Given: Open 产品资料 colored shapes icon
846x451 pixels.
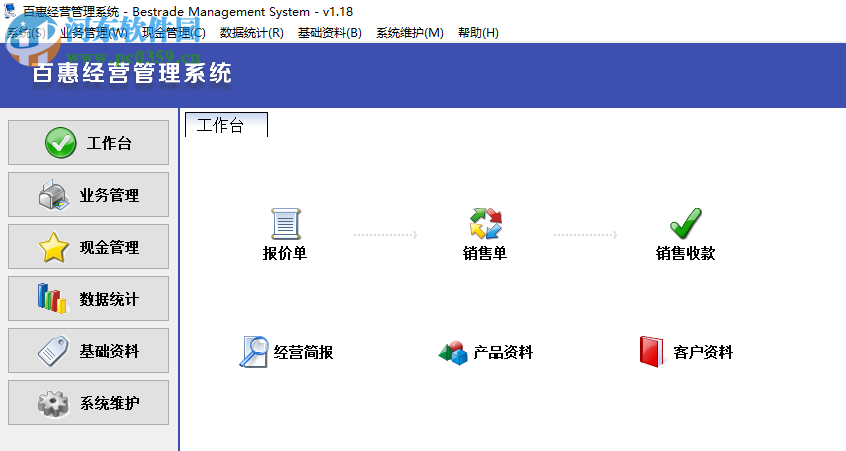Looking at the screenshot, I should point(453,352).
